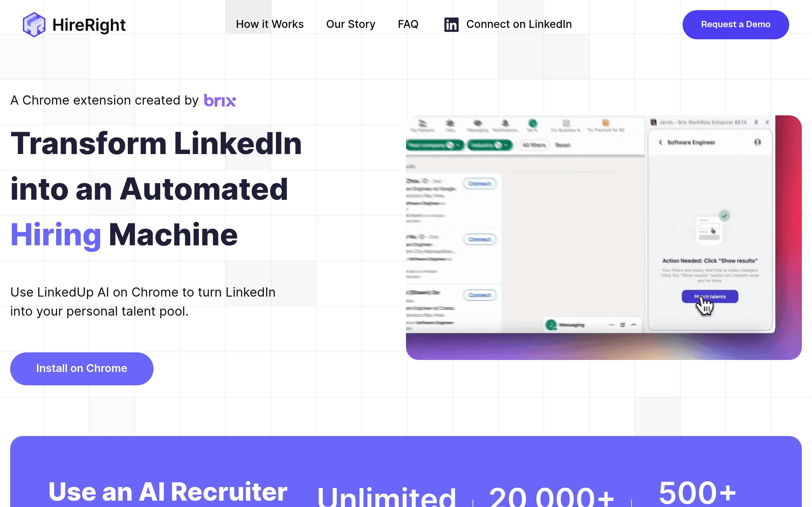The width and height of the screenshot is (812, 507).
Task: Click the Match talents button in the Jarvis panel
Action: point(710,296)
